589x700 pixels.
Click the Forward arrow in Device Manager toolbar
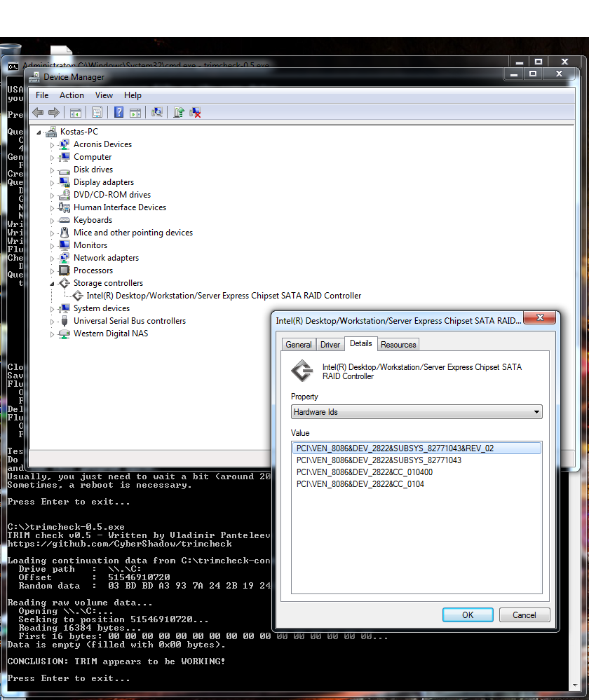pos(53,113)
